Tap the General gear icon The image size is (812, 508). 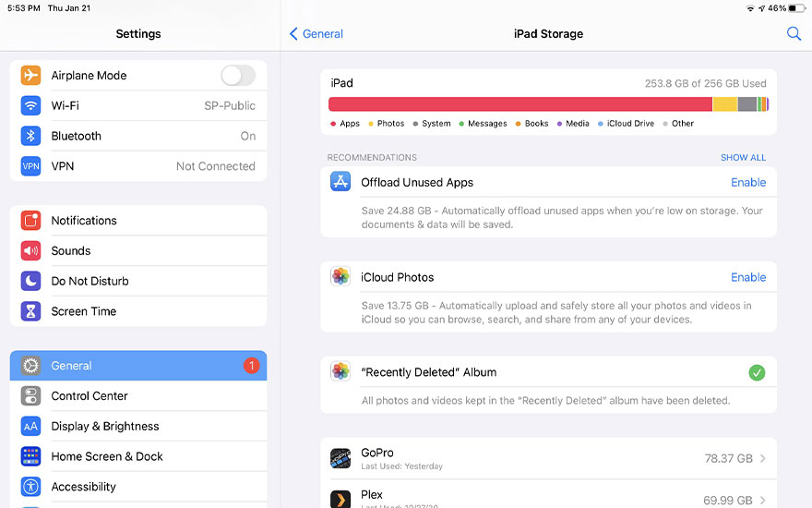(30, 366)
